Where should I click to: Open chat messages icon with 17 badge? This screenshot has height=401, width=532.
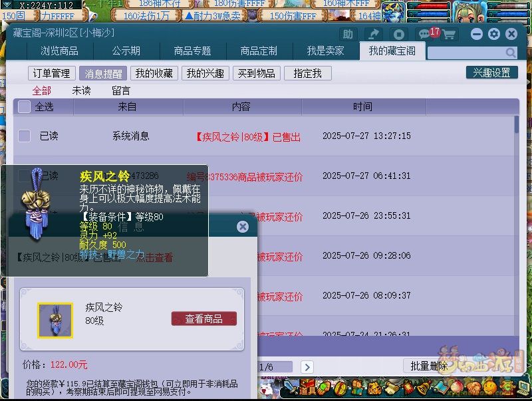pyautogui.click(x=426, y=34)
